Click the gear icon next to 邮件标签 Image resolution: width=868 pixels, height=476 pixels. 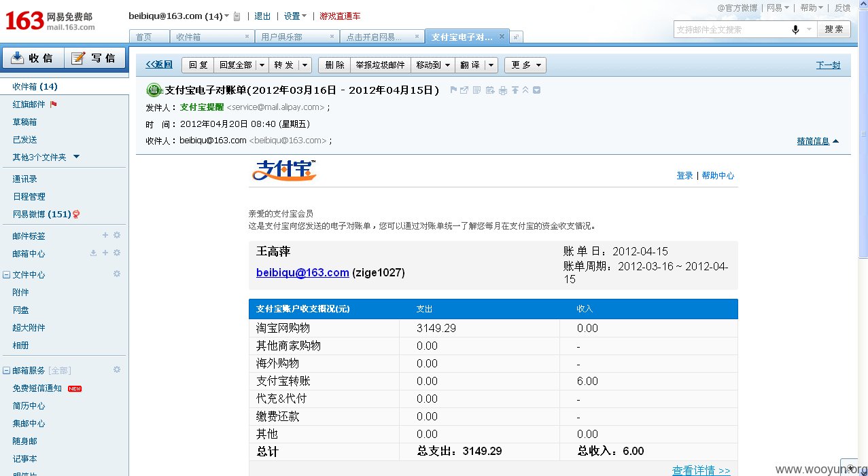pos(117,235)
